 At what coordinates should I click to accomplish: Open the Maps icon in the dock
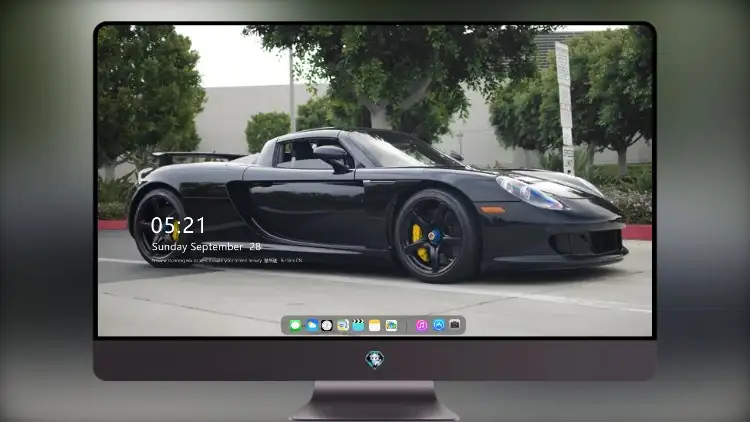pyautogui.click(x=391, y=325)
